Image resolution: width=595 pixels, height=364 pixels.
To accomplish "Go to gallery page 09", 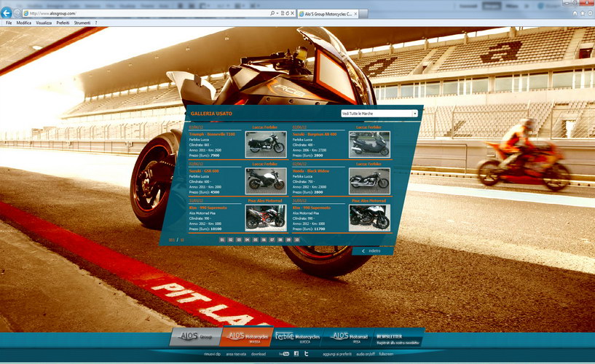I will [x=288, y=240].
